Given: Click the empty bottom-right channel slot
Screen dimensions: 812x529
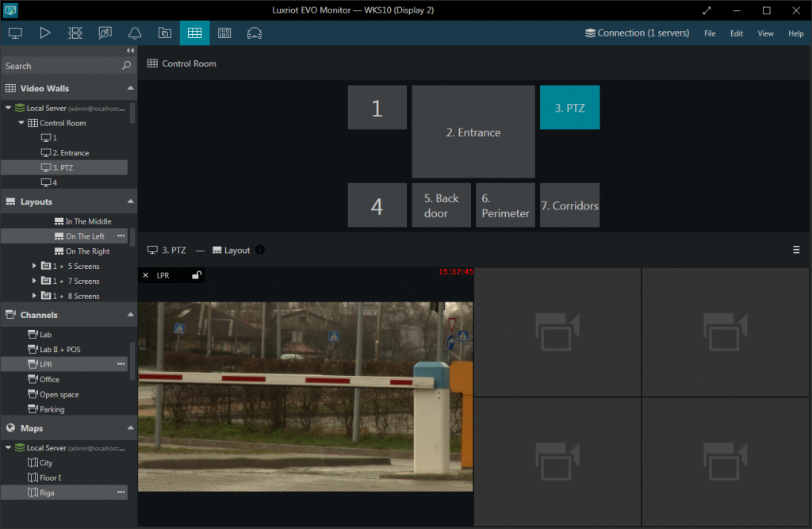Looking at the screenshot, I should 725,461.
